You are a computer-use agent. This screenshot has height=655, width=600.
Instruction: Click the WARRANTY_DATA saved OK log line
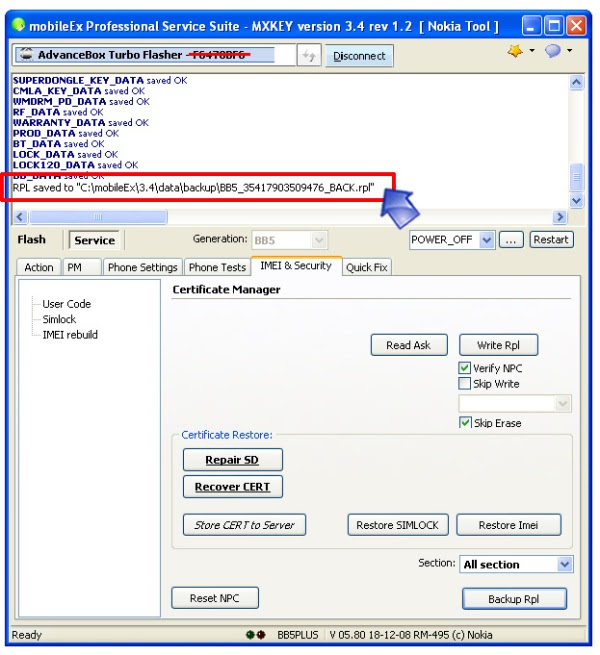click(x=81, y=122)
